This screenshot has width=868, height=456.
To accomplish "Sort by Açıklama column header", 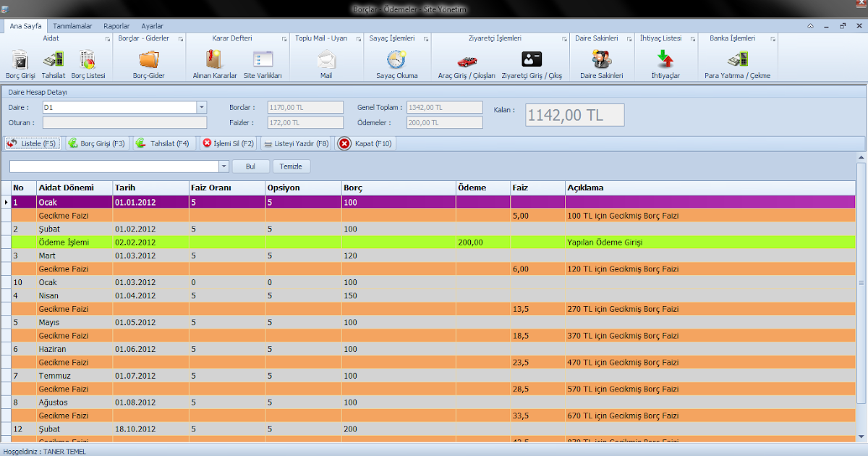I will pos(710,187).
